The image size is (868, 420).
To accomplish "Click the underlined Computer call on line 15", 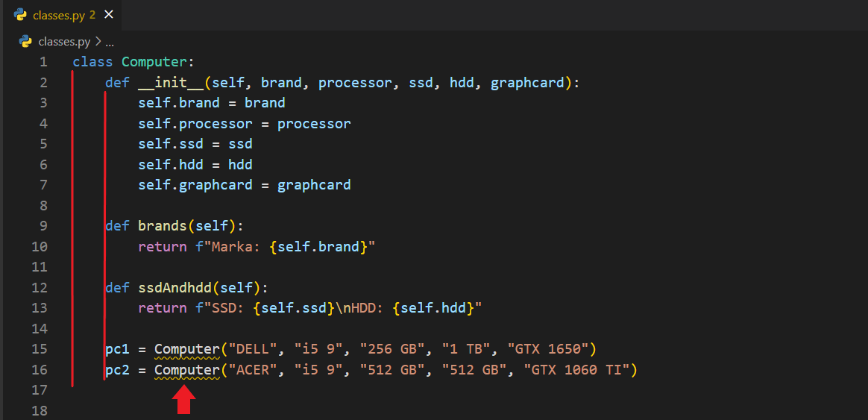I will (x=187, y=349).
